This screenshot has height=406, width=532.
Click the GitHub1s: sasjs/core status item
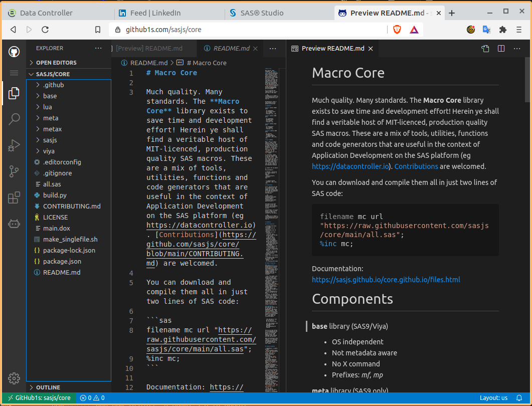click(39, 398)
